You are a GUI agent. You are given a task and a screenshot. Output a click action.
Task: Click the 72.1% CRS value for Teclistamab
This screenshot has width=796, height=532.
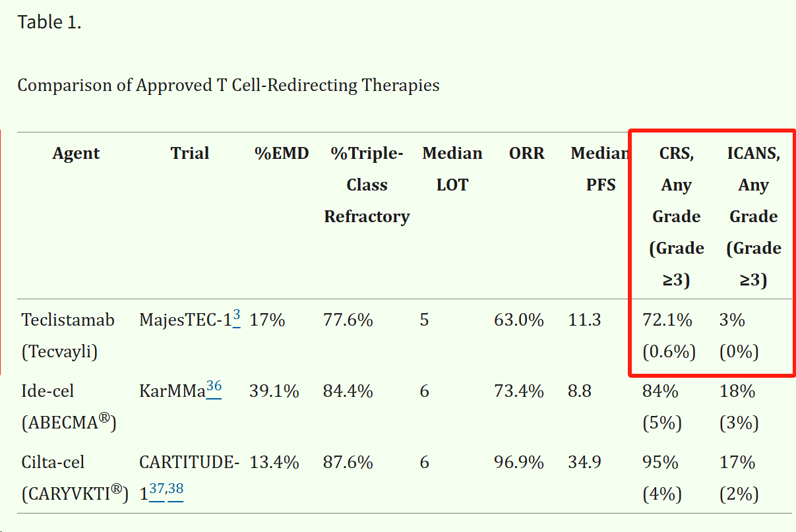point(667,320)
